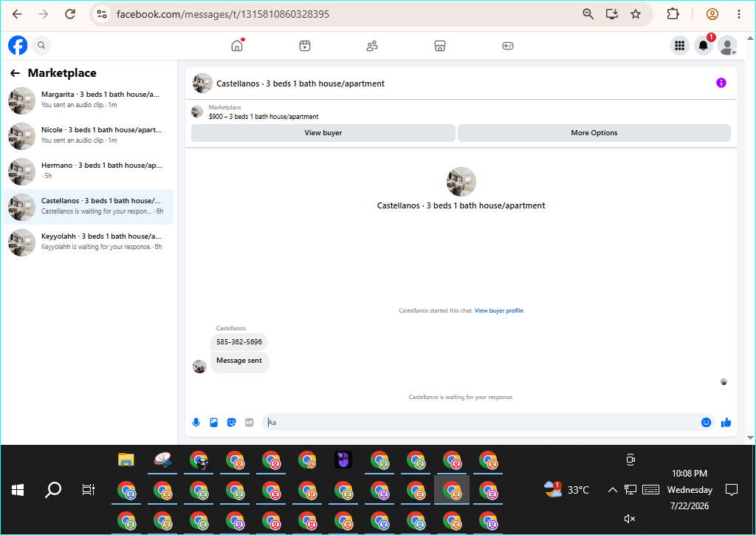756x535 pixels.
Task: Click the message text input field
Action: 482,423
